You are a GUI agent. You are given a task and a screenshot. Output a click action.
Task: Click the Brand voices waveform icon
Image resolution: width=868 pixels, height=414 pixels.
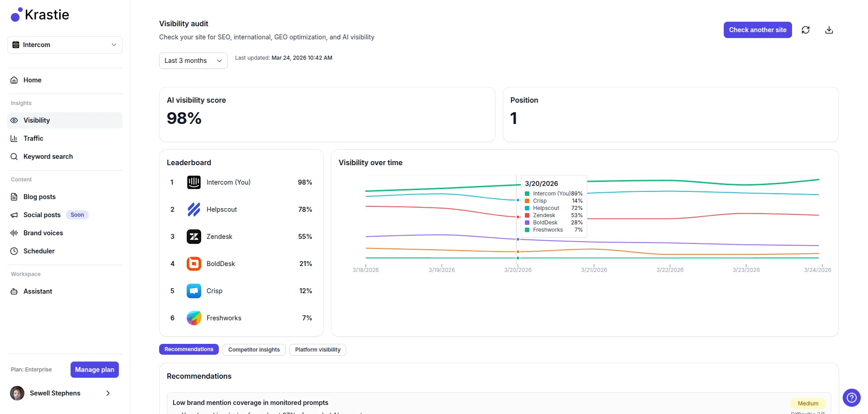(x=14, y=233)
